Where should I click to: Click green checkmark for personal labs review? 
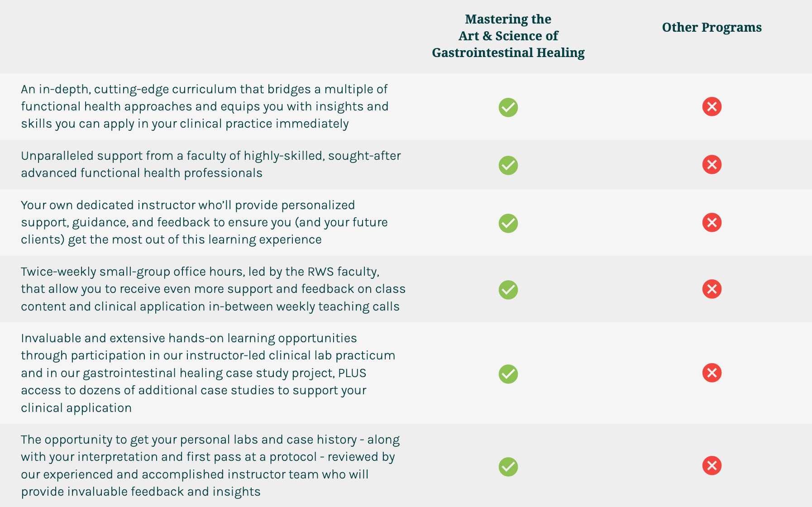point(508,467)
